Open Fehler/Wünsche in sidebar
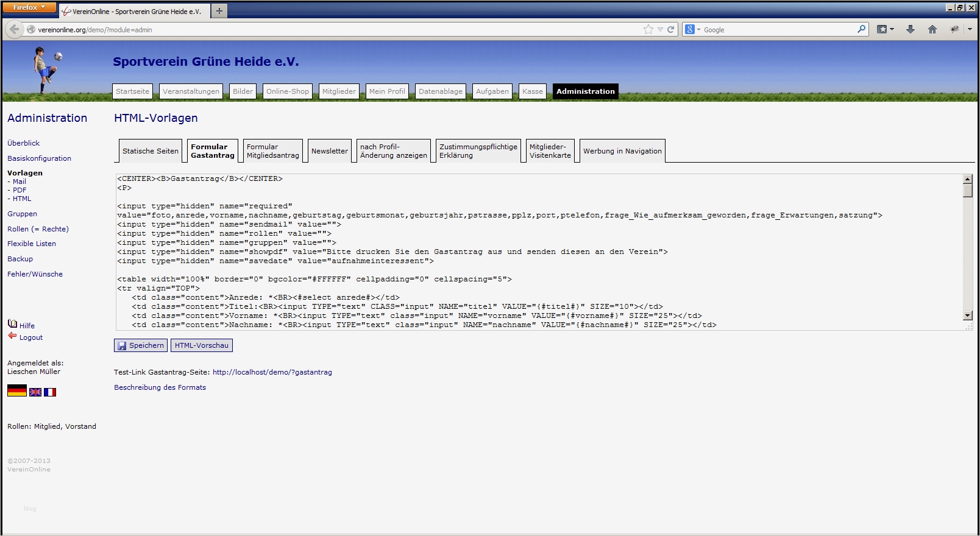The height and width of the screenshot is (536, 980). click(x=35, y=274)
